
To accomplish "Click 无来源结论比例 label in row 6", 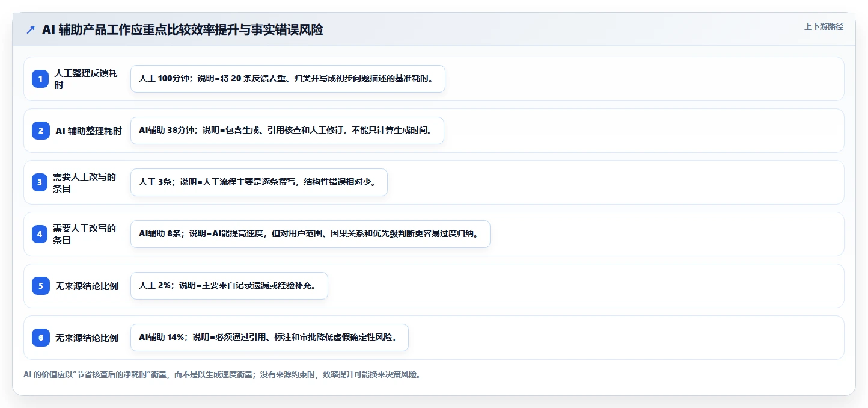I will [87, 338].
